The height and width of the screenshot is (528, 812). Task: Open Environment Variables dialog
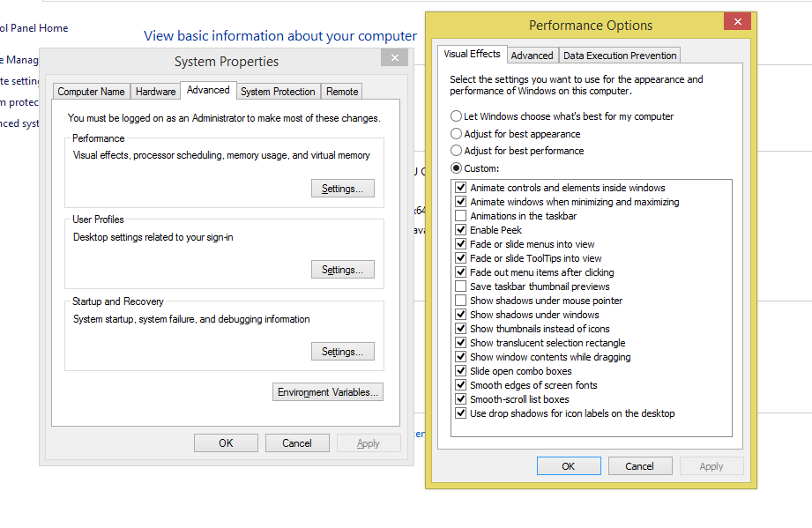328,392
